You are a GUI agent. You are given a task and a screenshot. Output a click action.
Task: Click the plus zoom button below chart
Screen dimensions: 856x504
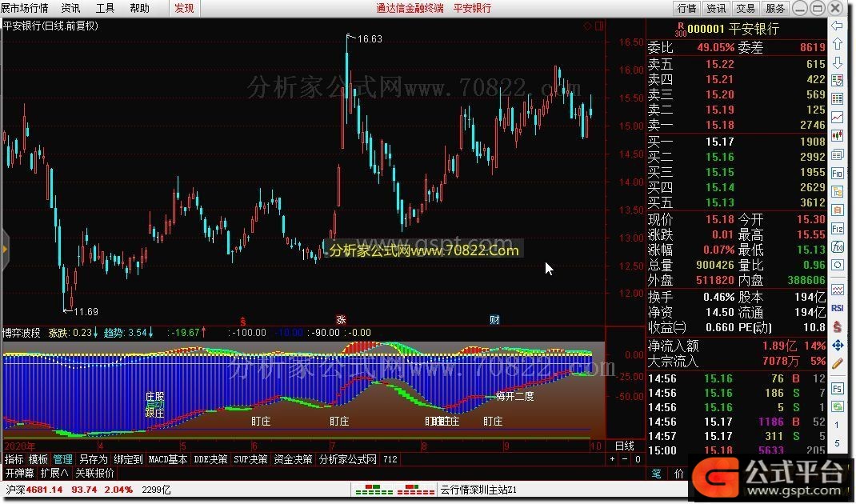tap(613, 459)
